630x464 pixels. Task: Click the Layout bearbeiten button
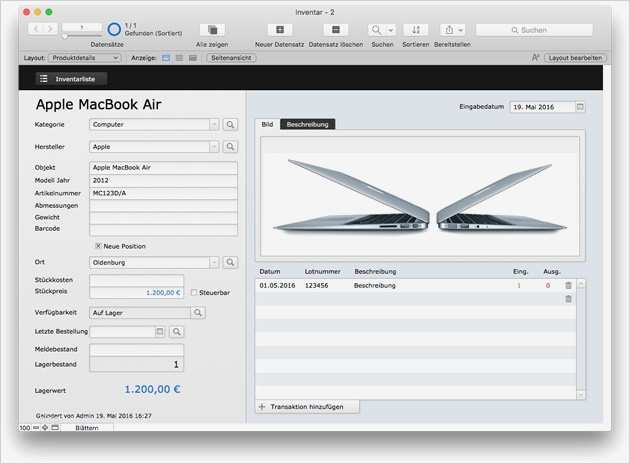click(x=575, y=58)
